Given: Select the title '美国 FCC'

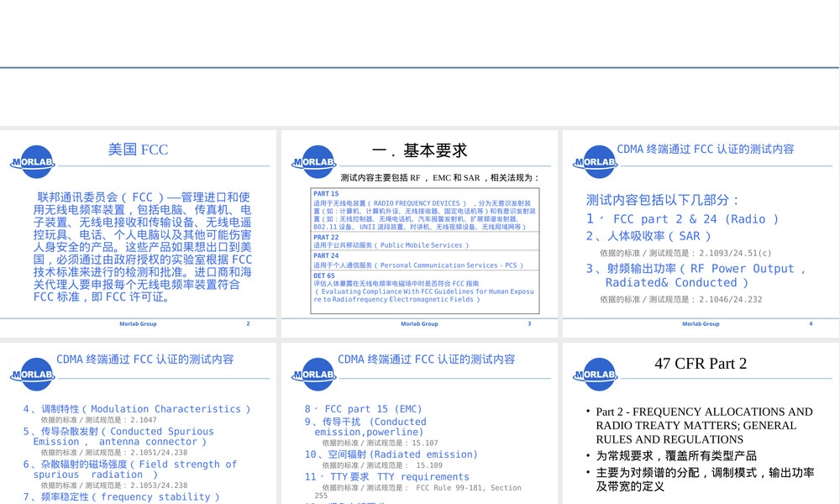Looking at the screenshot, I should [x=139, y=150].
